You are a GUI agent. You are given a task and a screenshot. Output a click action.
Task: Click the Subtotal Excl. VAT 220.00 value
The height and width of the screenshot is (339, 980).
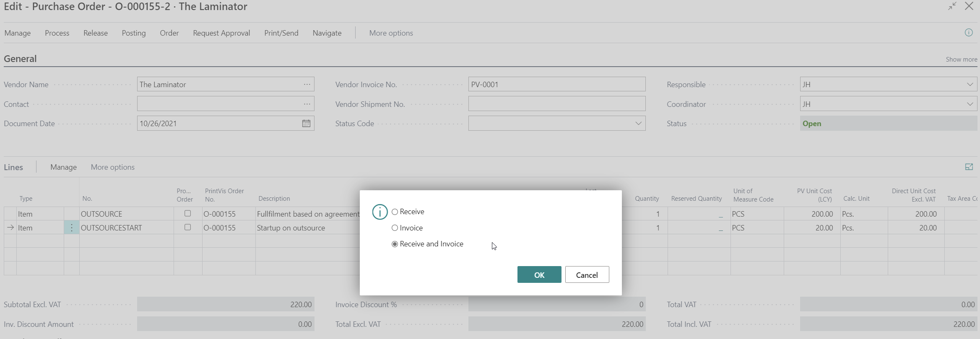(x=226, y=305)
